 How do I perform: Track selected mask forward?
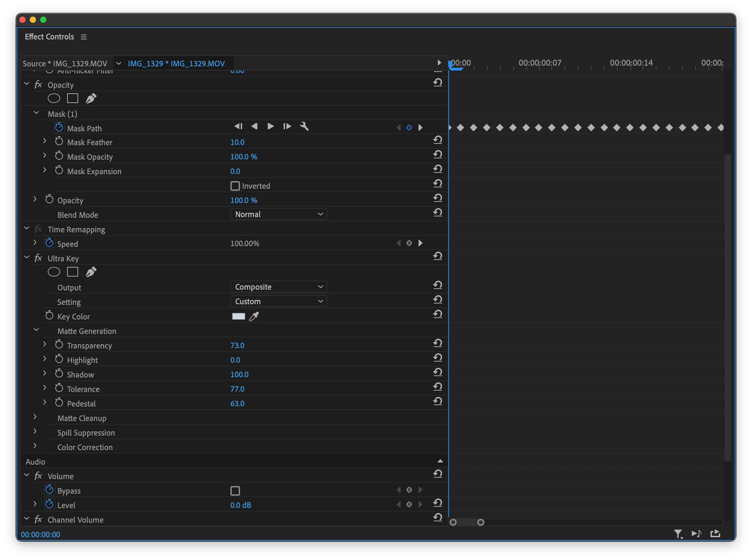pos(270,127)
